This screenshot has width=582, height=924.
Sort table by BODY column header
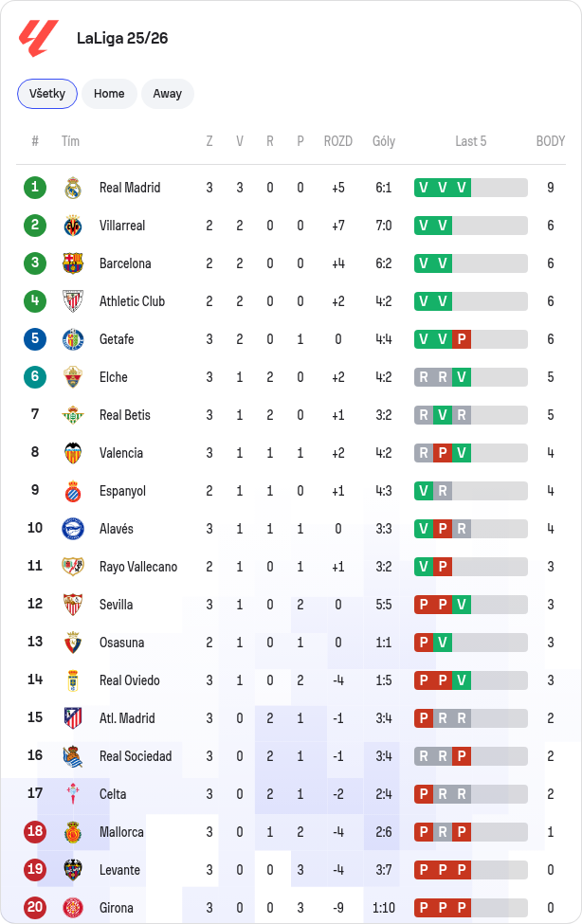(550, 141)
